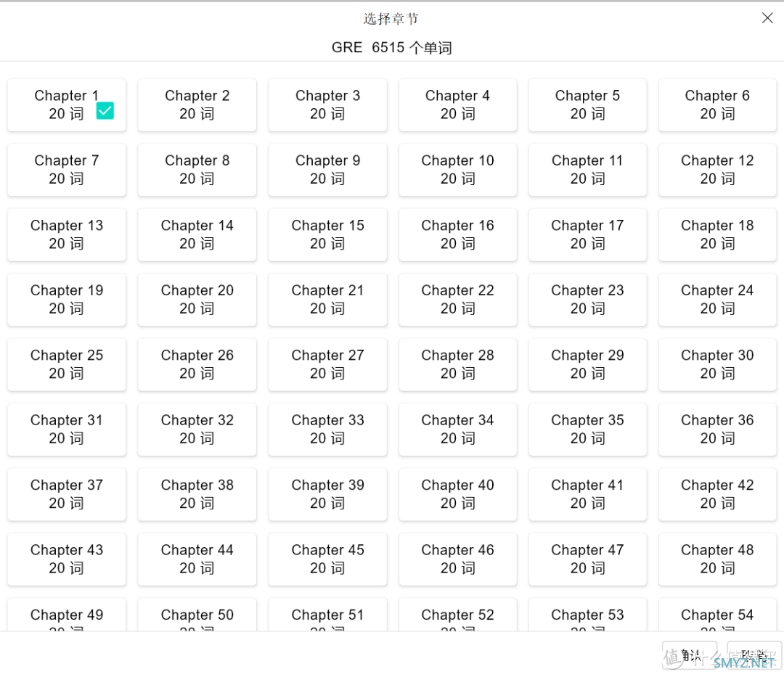Screen dimensions: 784x677
Task: Choose Chapter 37 from the list
Action: pos(67,495)
